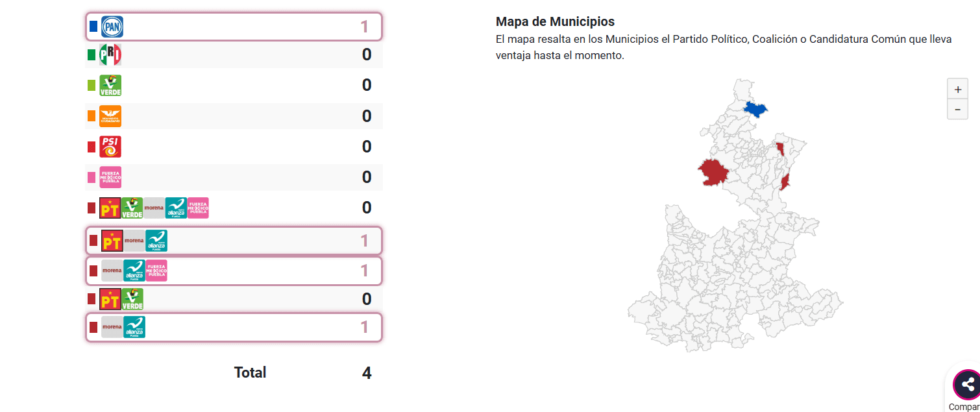Click Fuerza por México logo in Morena-Alianza-Fuerza row
The image size is (980, 412).
click(x=156, y=271)
